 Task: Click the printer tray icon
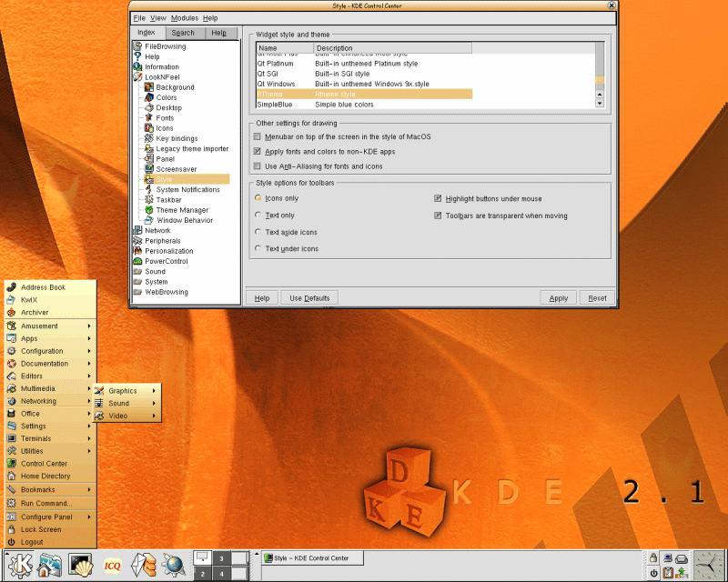[682, 558]
